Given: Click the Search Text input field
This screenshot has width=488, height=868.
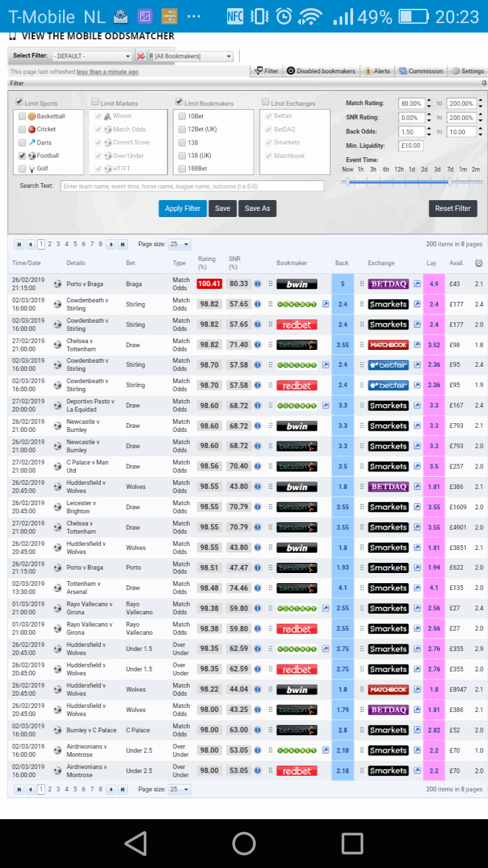Looking at the screenshot, I should pyautogui.click(x=192, y=186).
